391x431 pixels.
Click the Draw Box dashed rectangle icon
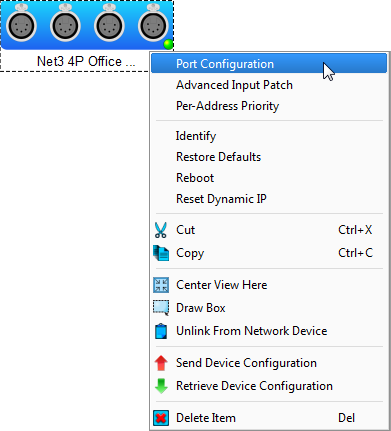(x=161, y=308)
